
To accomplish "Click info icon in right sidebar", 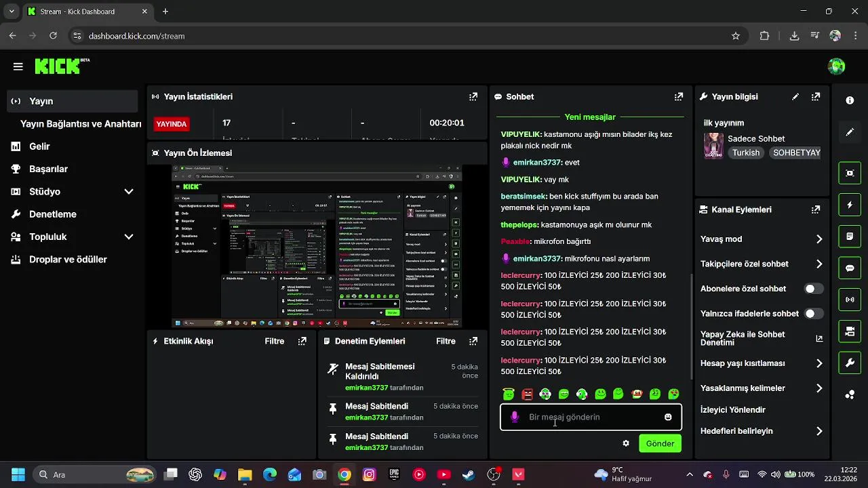I will [x=850, y=100].
